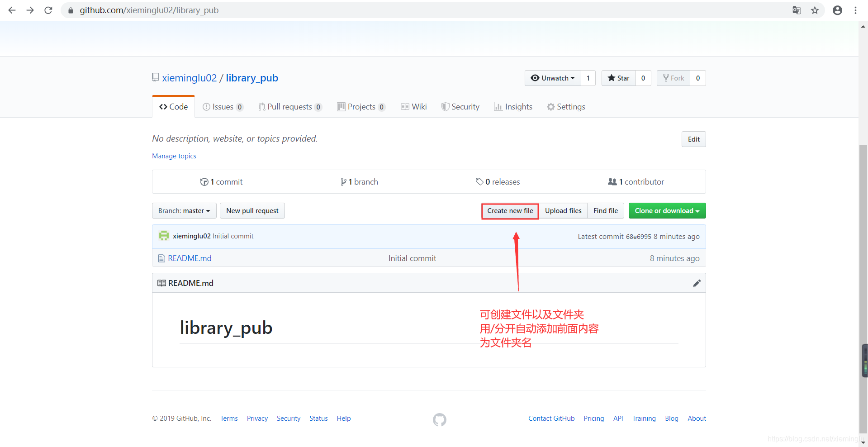Click the fork count 0
The width and height of the screenshot is (868, 447).
(698, 78)
